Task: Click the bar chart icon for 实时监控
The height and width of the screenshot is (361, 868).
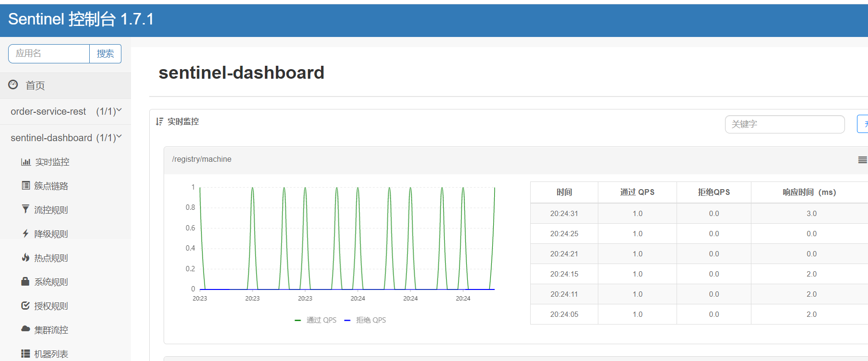Action: click(26, 162)
